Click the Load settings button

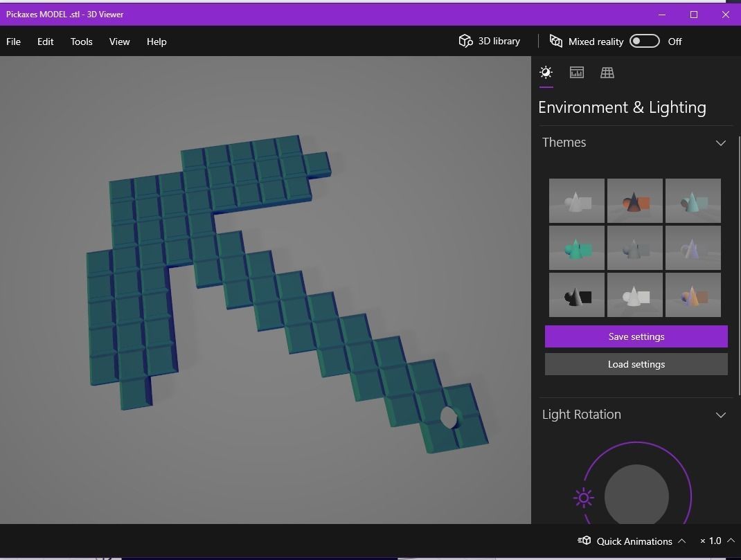pyautogui.click(x=636, y=364)
